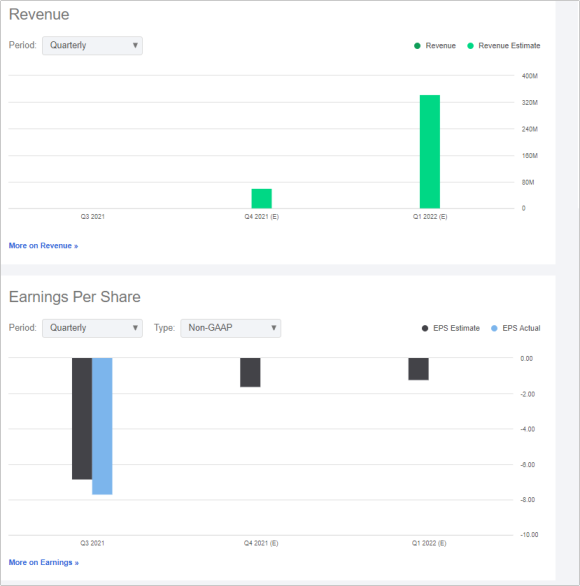Toggle the Revenue legend item
The width and height of the screenshot is (580, 586).
click(435, 46)
